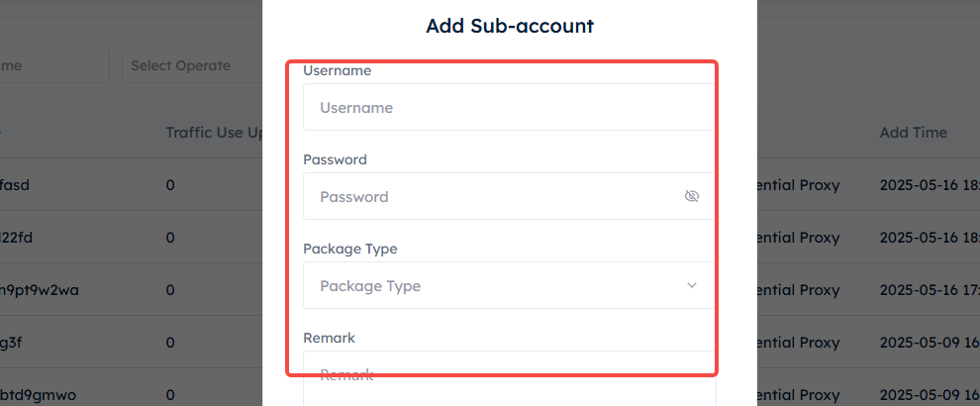Click the Password field label
Image resolution: width=980 pixels, height=406 pixels.
335,159
